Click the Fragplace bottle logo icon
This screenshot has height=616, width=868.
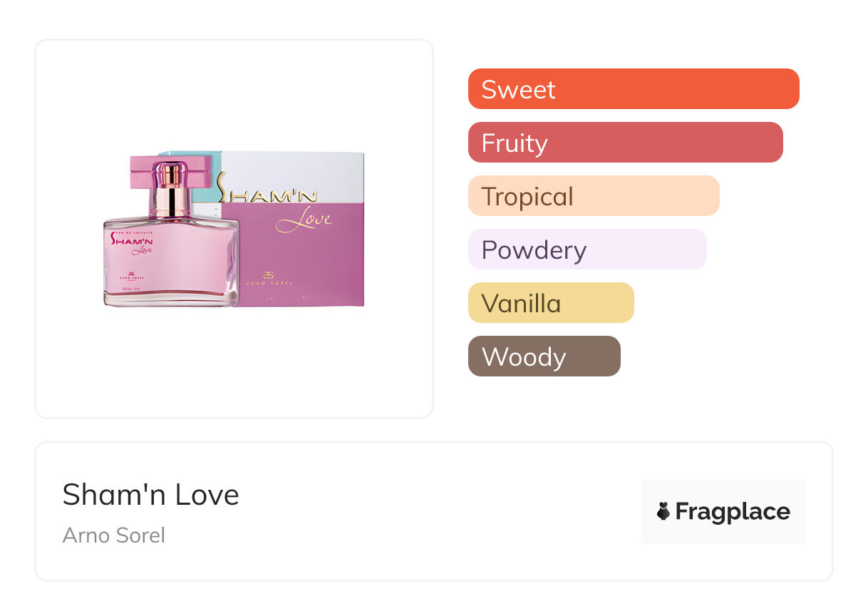[x=663, y=511]
